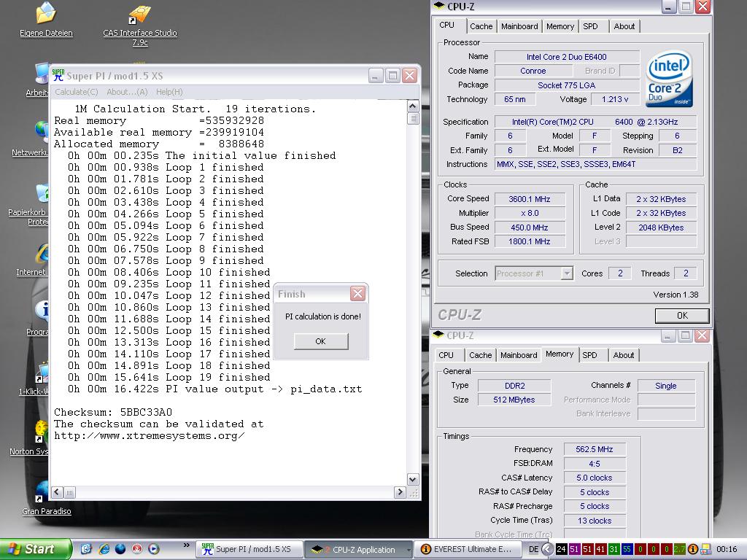
Task: Click Internet Explorer quick launch icon
Action: pos(104,549)
